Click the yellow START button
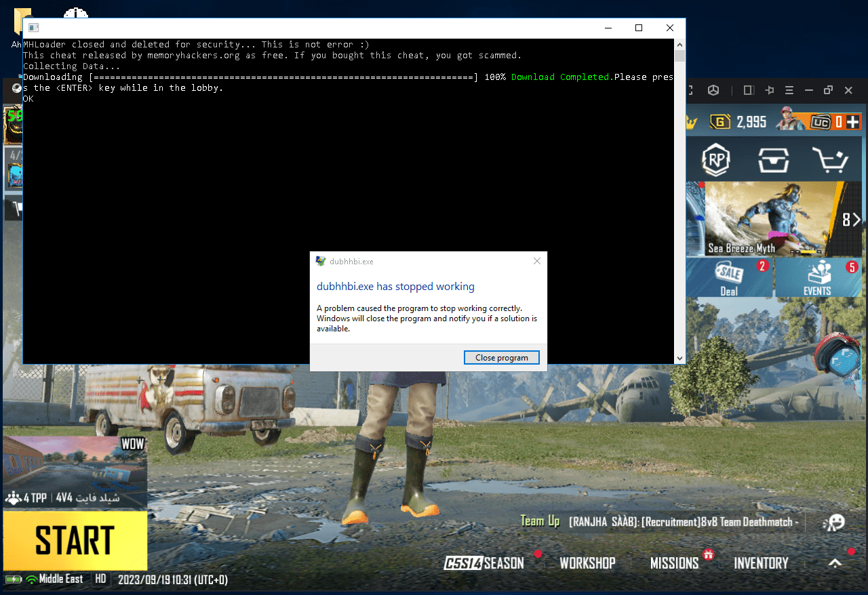This screenshot has height=595, width=868. tap(75, 541)
